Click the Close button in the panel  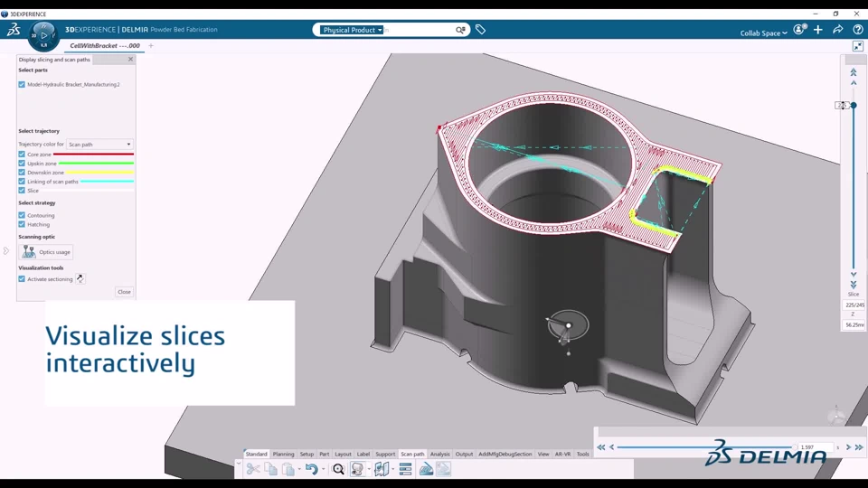coord(124,292)
